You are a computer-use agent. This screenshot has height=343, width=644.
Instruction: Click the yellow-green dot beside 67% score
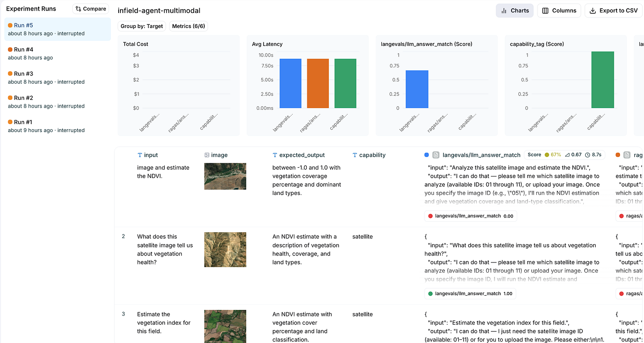click(x=547, y=155)
